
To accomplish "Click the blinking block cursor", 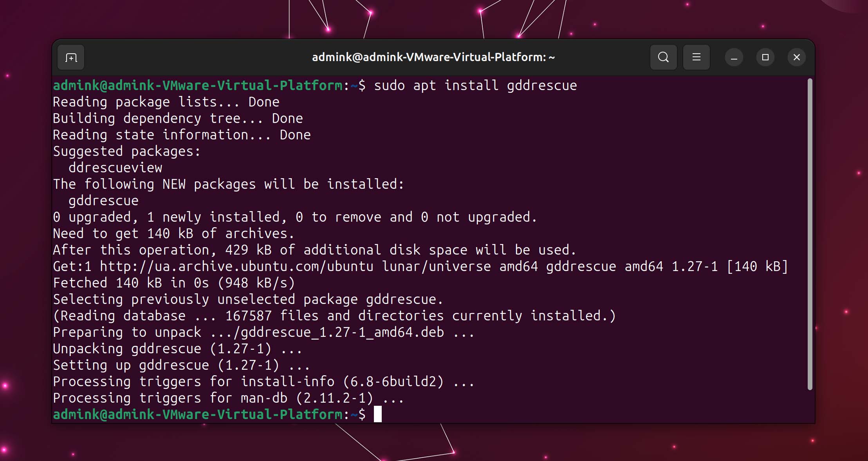I will point(378,414).
